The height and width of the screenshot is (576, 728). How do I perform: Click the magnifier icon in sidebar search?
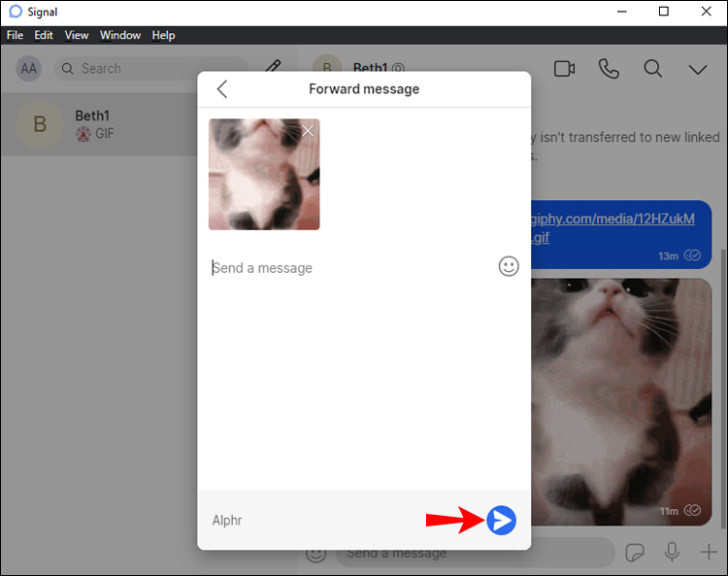tap(67, 69)
